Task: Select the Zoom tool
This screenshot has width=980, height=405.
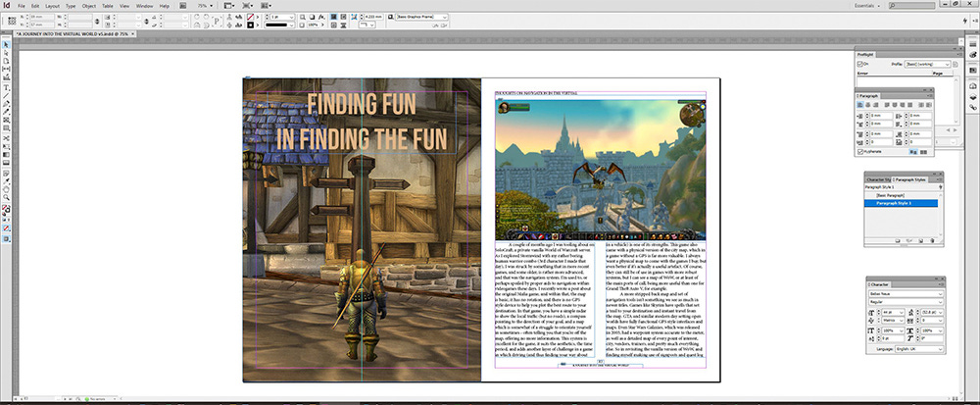Action: [8, 197]
